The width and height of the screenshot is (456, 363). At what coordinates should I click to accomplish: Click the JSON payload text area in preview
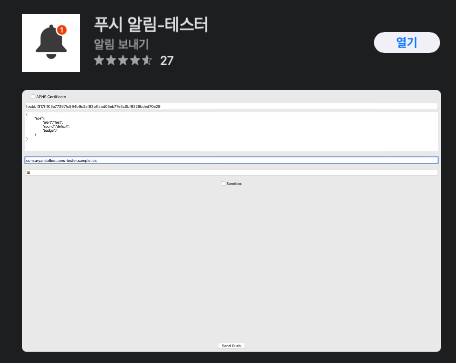point(231,131)
